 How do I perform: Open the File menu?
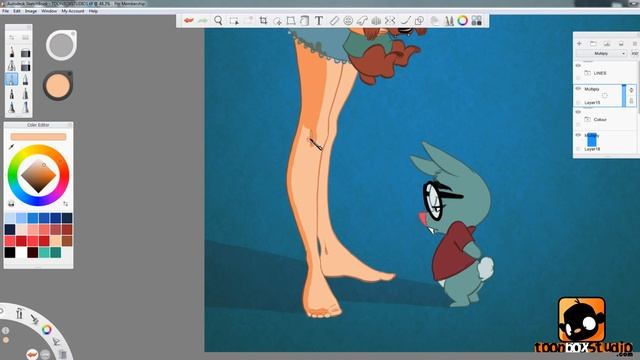click(5, 11)
